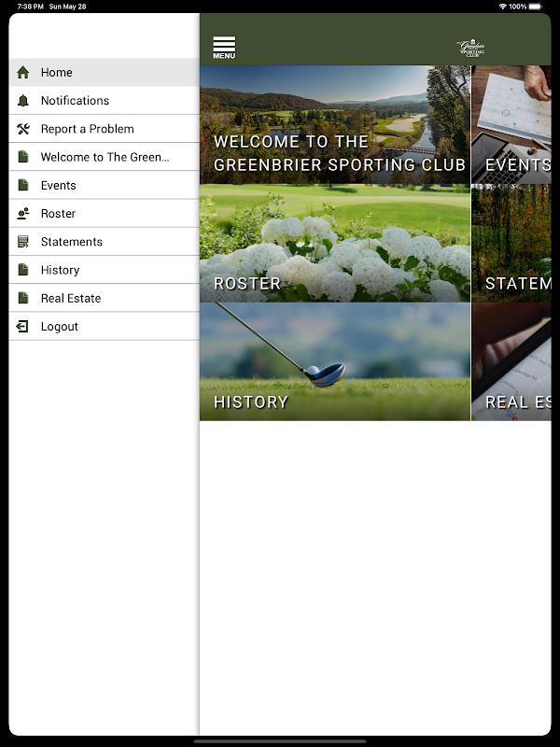This screenshot has width=560, height=747.
Task: Click document icon beside Welcome to The Green...
Action: 22,157
